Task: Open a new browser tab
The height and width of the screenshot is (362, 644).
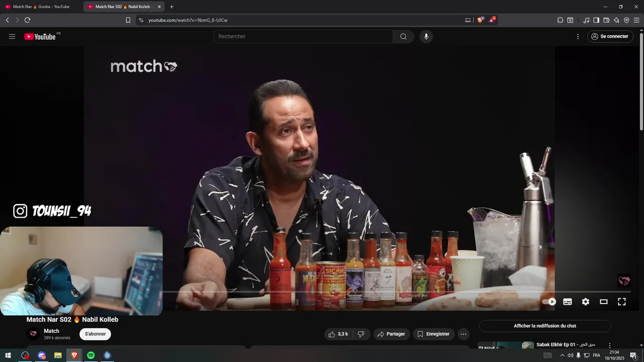Action: coord(172,7)
